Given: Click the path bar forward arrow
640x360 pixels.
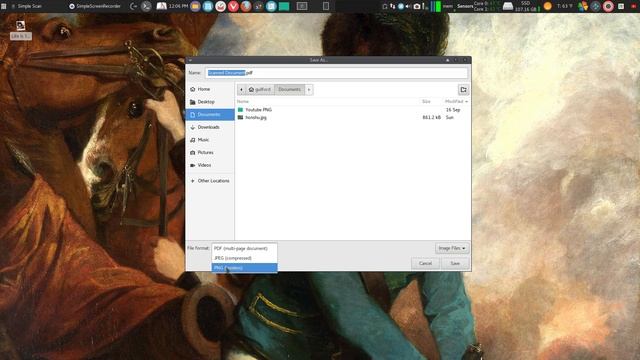Looking at the screenshot, I should point(309,89).
